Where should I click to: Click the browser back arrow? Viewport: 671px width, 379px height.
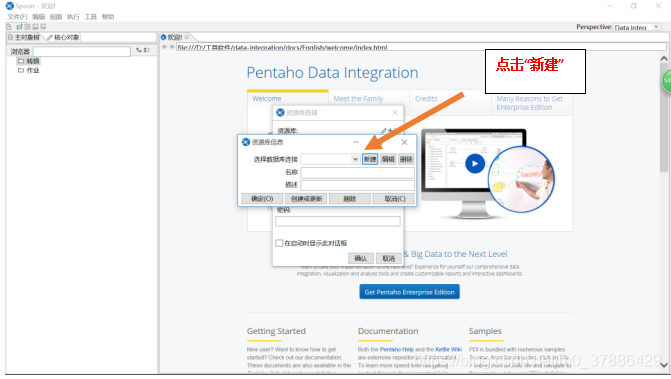click(x=164, y=47)
